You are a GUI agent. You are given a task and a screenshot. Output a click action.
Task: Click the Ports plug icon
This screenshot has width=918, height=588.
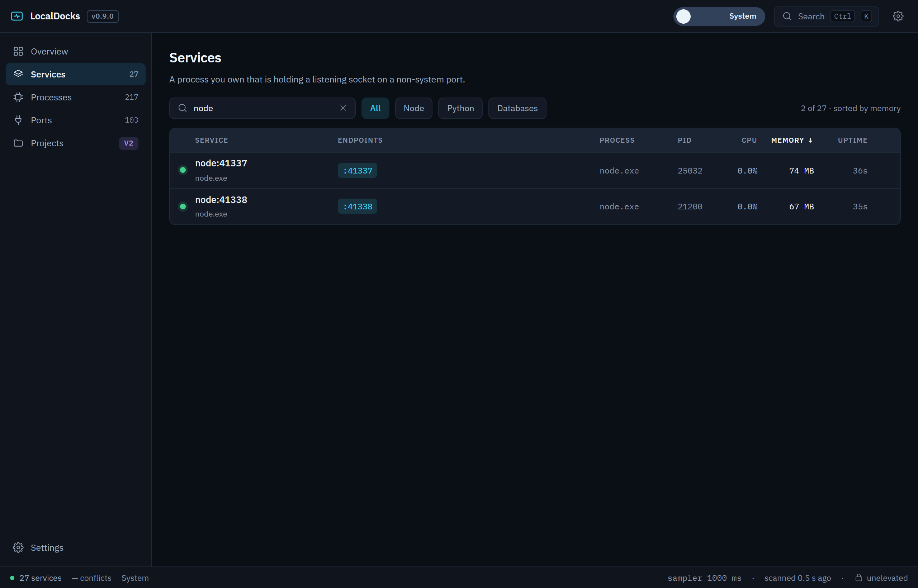(x=18, y=120)
